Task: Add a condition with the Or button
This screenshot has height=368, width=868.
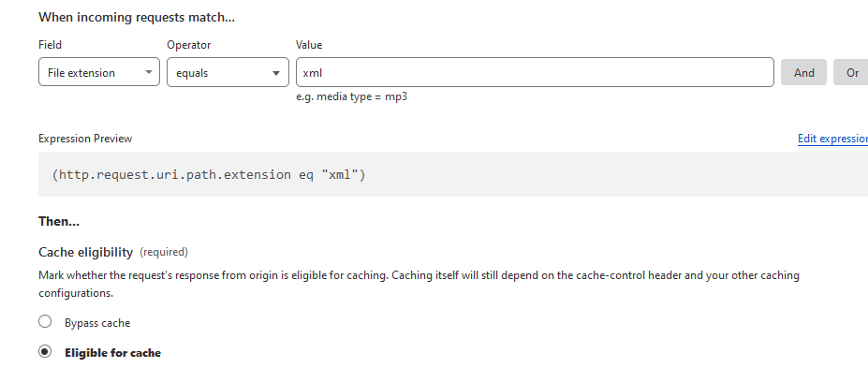Action: pos(852,72)
